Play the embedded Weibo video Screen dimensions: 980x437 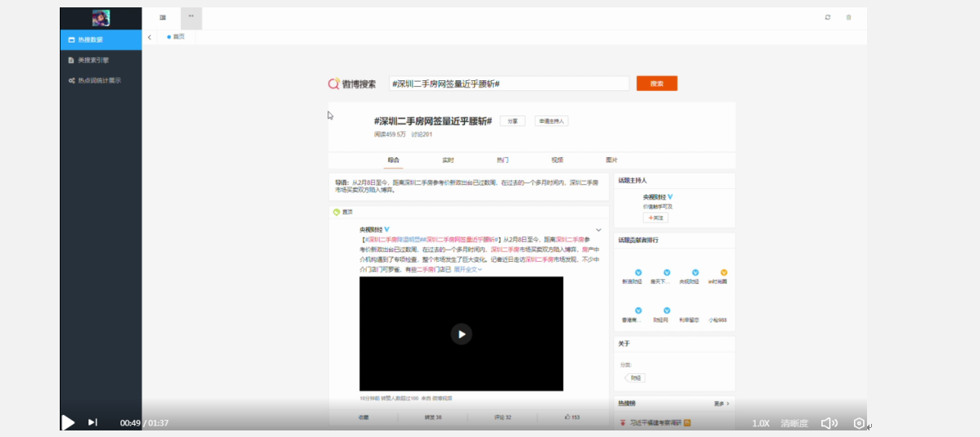[461, 334]
